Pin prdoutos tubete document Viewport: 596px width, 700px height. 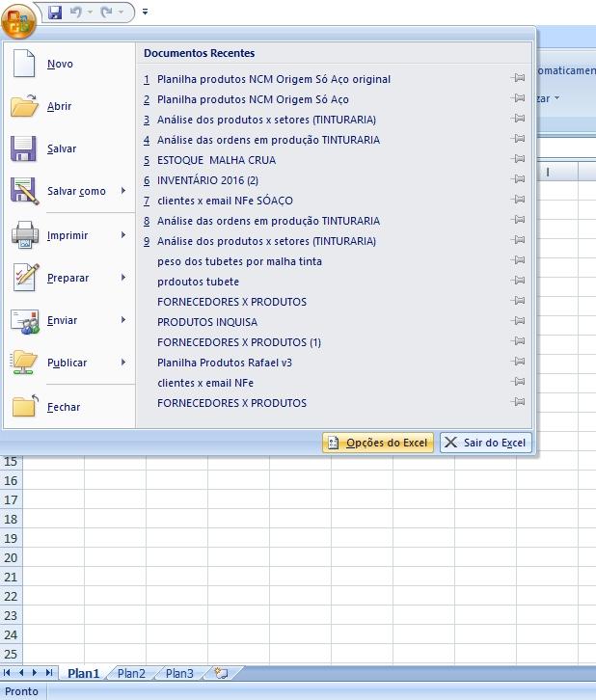click(518, 281)
